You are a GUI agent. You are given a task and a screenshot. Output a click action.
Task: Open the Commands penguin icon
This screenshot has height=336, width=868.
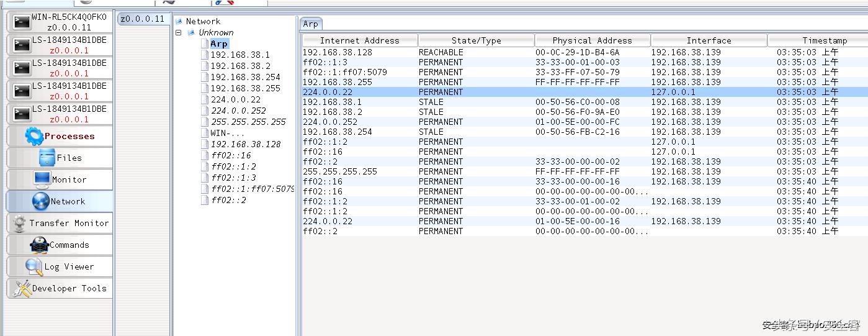(40, 245)
